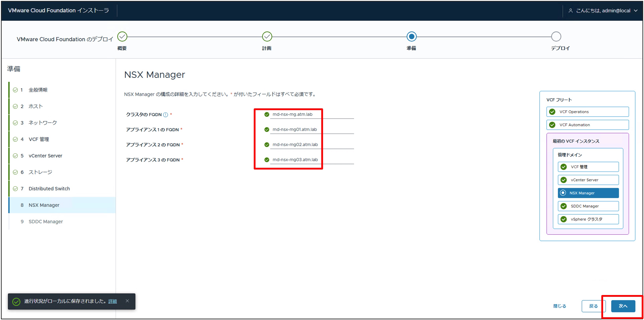
Task: Open step 2 ホスト in sidebar
Action: (x=62, y=106)
